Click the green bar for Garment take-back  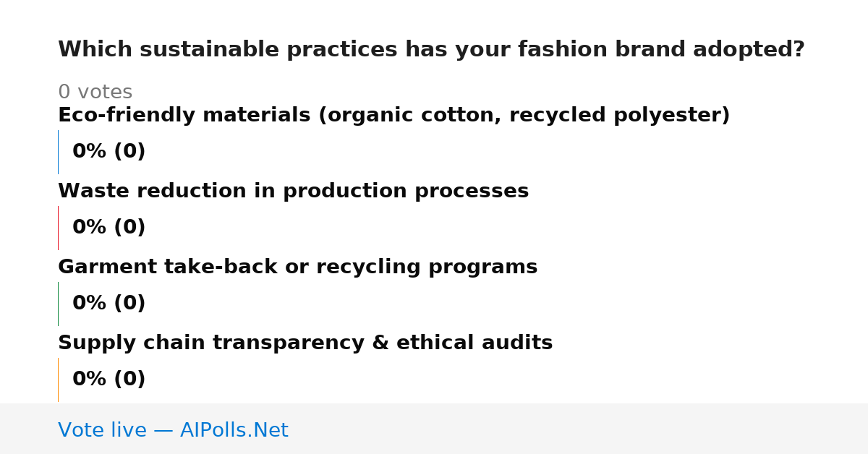[58, 304]
